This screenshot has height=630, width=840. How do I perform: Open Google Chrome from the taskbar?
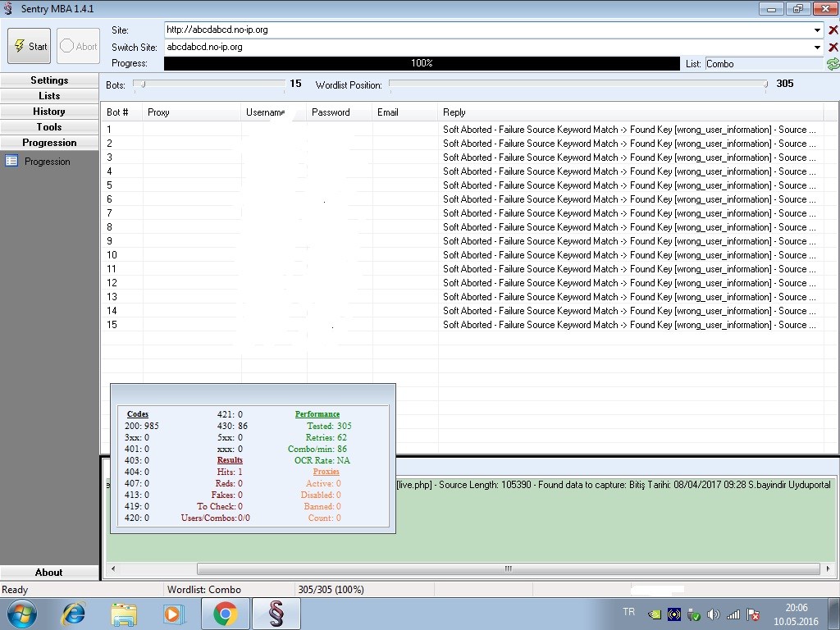click(226, 614)
